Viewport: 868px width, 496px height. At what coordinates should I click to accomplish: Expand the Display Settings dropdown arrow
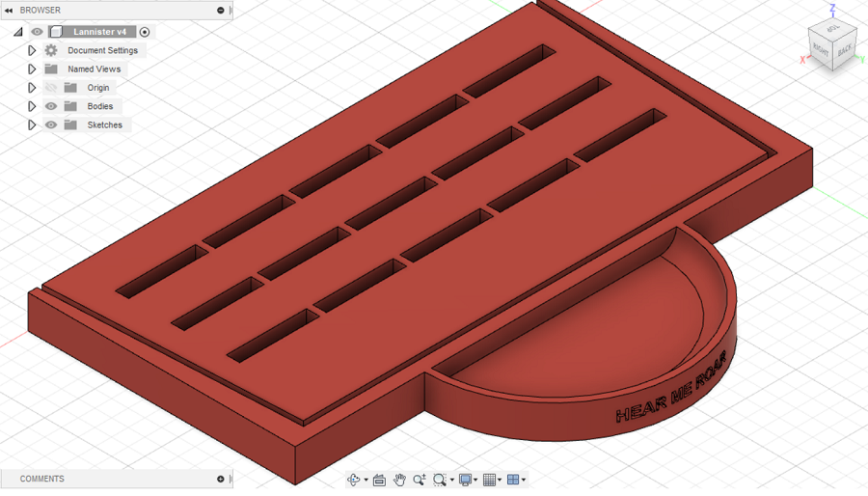(475, 480)
